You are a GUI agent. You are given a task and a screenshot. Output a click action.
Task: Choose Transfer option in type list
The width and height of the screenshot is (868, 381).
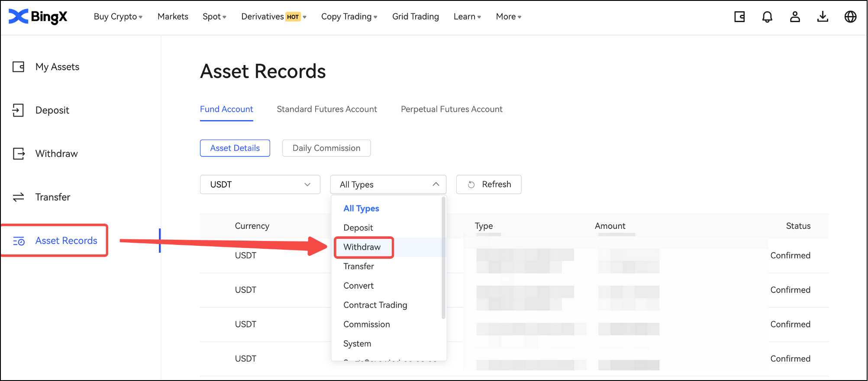[x=358, y=266]
